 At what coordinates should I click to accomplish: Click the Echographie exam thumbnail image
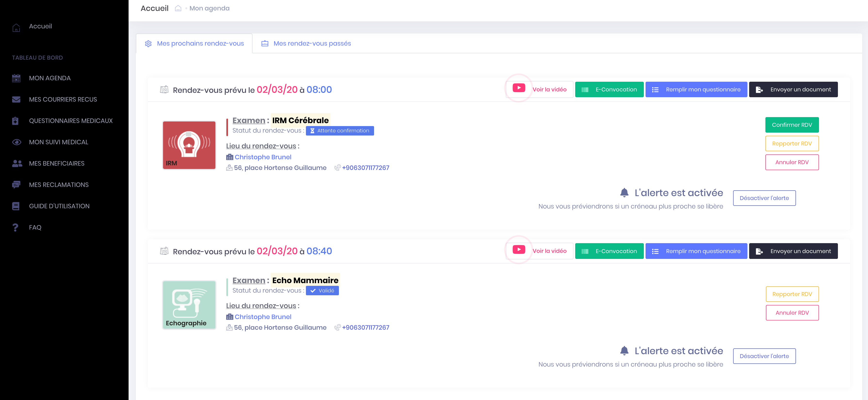(189, 305)
